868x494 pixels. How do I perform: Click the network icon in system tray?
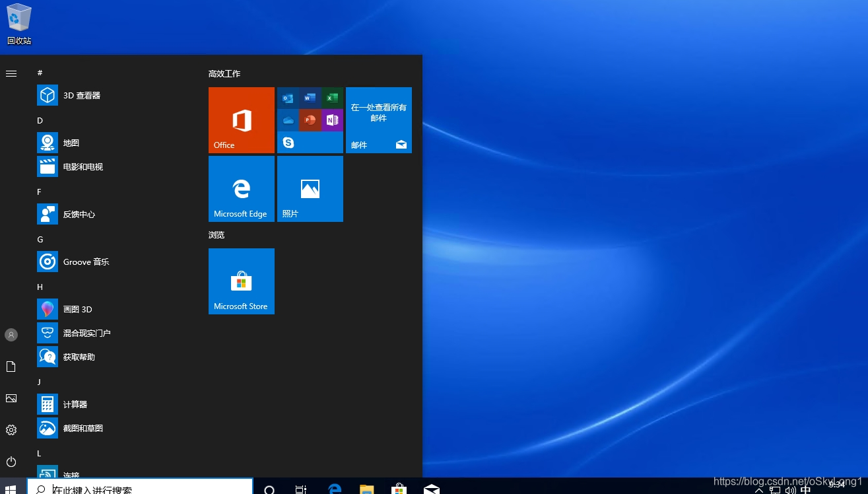[775, 491]
